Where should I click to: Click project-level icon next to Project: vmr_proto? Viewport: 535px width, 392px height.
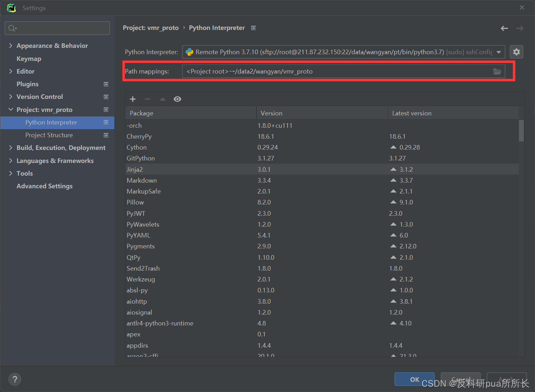coord(106,110)
